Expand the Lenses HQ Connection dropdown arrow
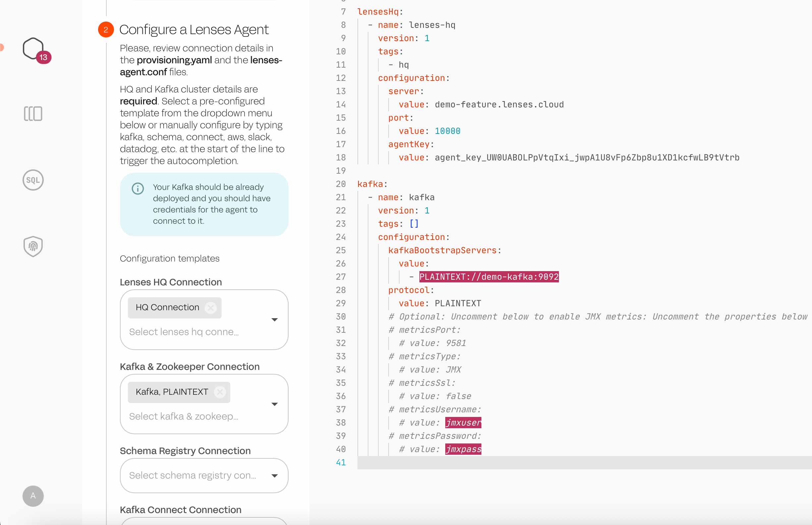Image resolution: width=812 pixels, height=525 pixels. tap(274, 320)
